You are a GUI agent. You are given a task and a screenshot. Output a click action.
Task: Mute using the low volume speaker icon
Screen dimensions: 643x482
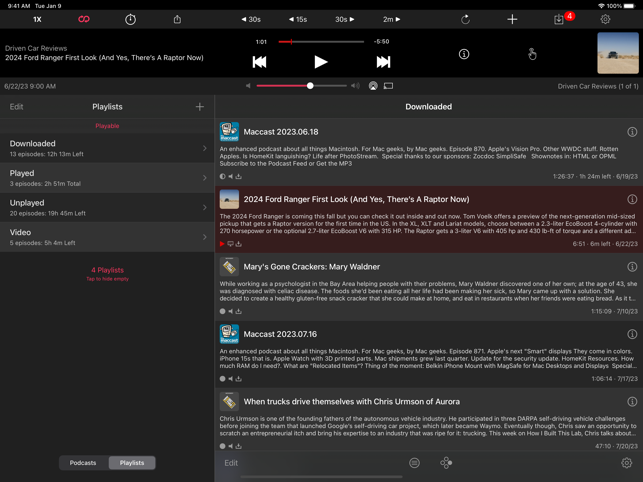(x=248, y=86)
